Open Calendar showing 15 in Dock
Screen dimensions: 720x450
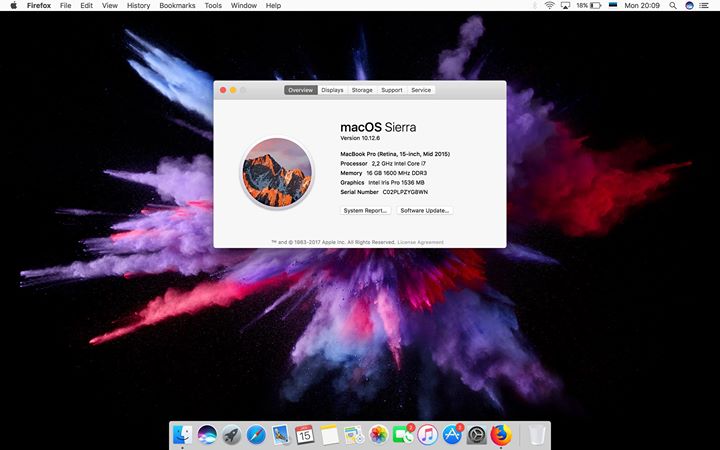[304, 434]
